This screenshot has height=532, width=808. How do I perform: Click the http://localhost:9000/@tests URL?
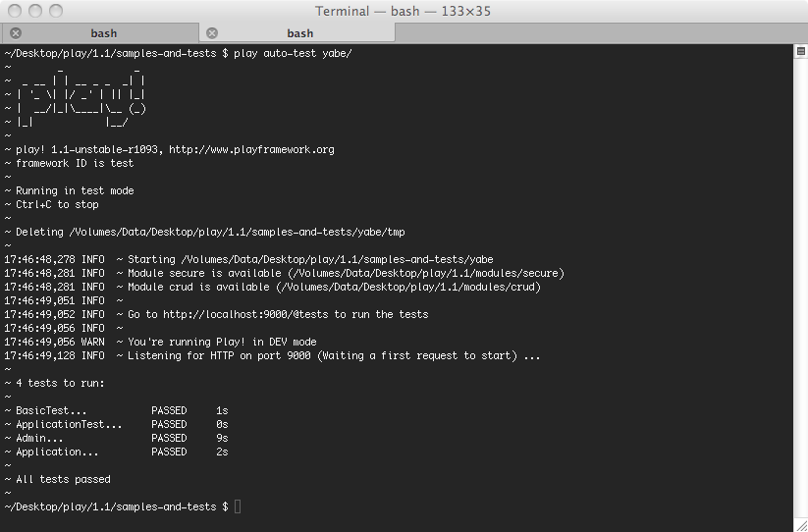point(245,315)
